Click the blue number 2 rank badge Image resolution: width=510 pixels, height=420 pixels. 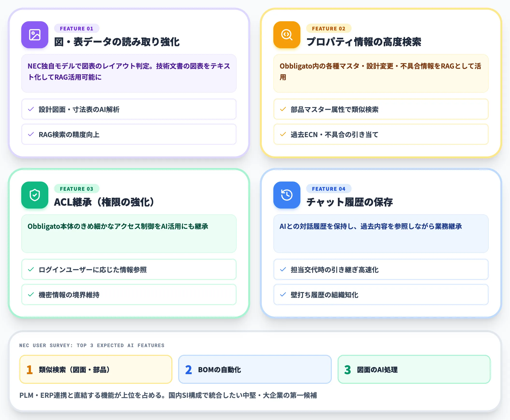[188, 370]
